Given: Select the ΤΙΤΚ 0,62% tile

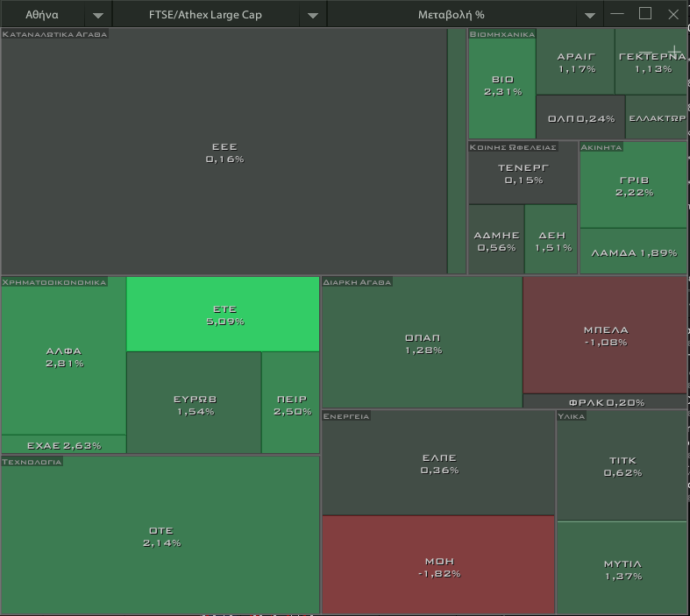Looking at the screenshot, I should tap(622, 466).
